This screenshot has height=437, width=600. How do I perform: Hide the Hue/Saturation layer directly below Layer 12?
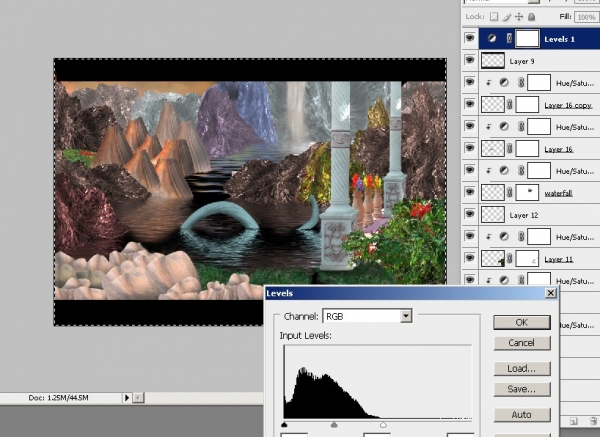coord(470,236)
